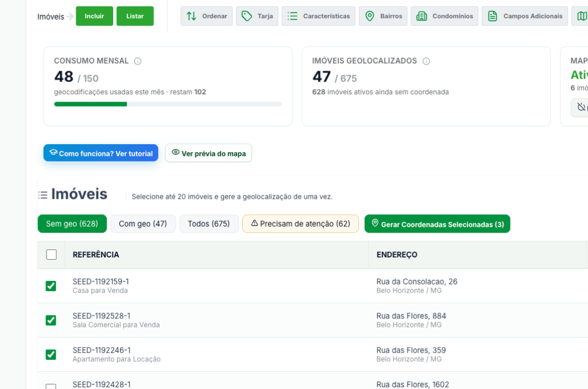
Task: Toggle the select-all checkbox in table header
Action: [51, 255]
